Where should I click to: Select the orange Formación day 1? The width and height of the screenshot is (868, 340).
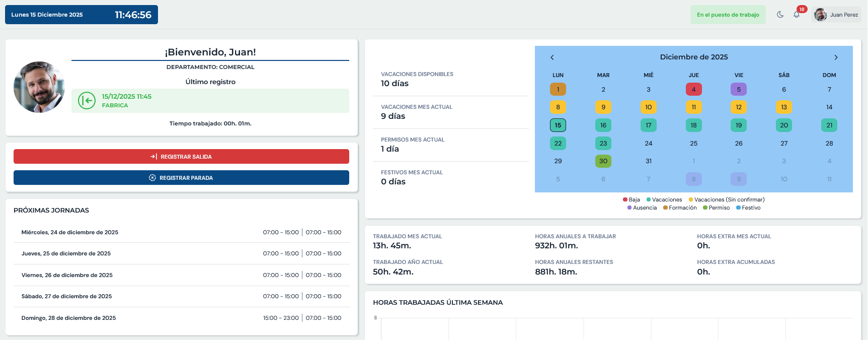coord(558,89)
